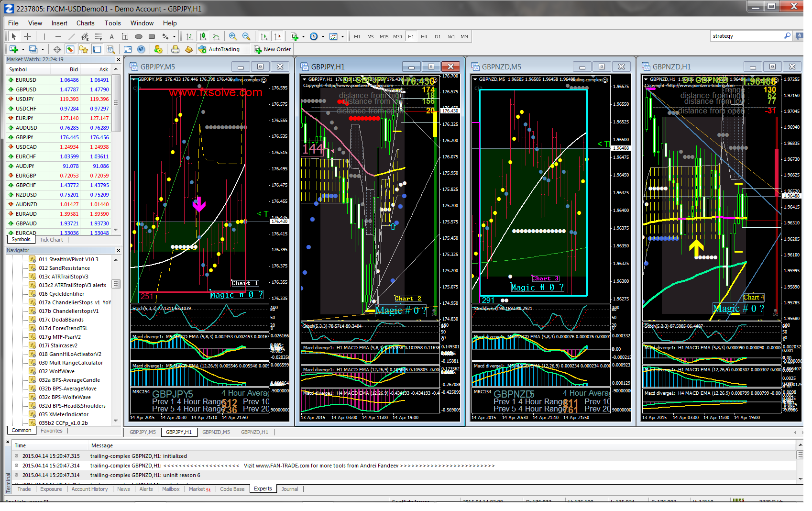Zoom in on the chart
Screen dimensions: 812x511
(233, 36)
